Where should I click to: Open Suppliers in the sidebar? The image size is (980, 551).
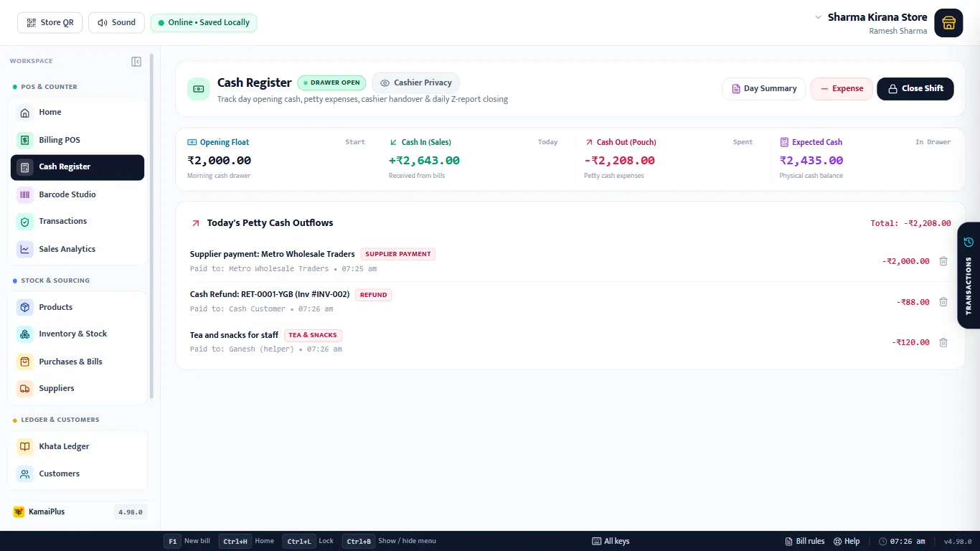[77, 389]
